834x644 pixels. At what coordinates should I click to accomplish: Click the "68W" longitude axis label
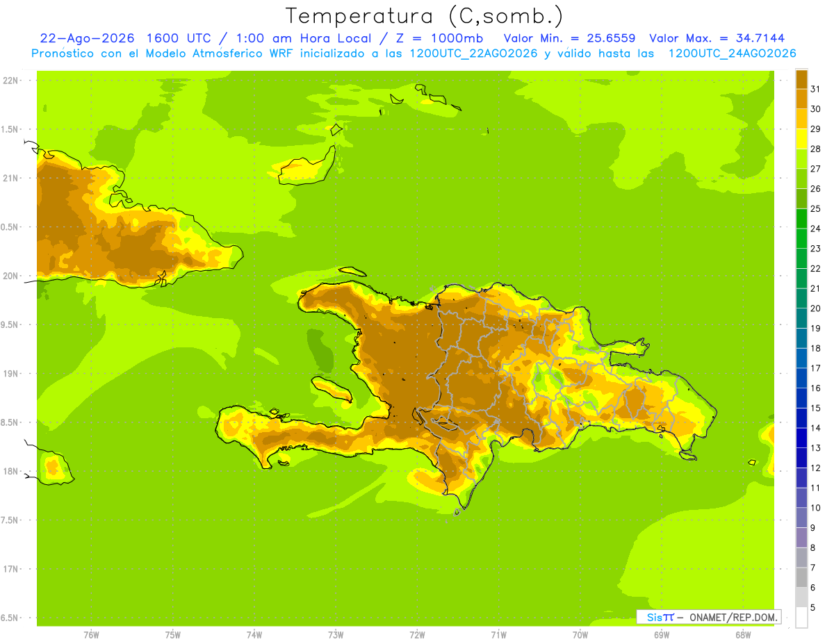tap(743, 635)
